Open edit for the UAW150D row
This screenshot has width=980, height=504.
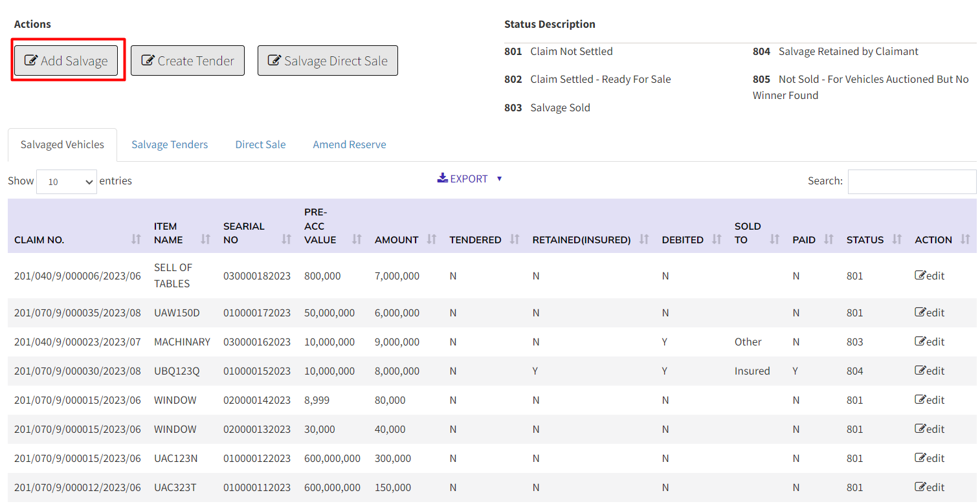(x=930, y=312)
